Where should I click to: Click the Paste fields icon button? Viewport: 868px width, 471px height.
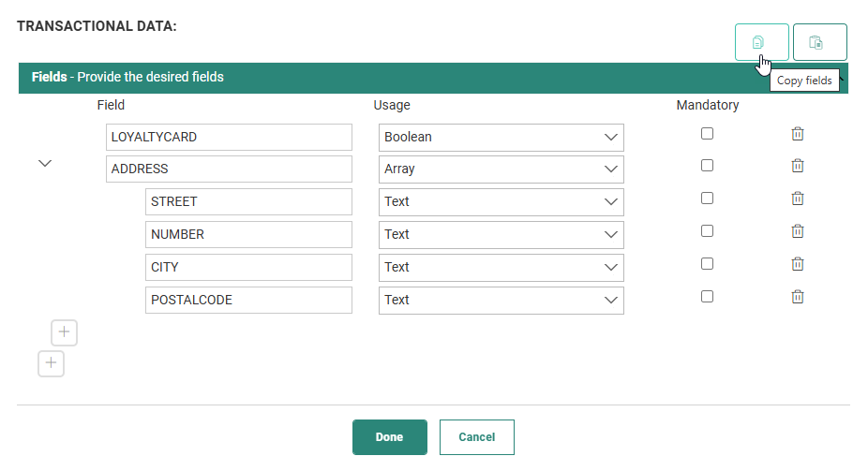click(x=819, y=42)
